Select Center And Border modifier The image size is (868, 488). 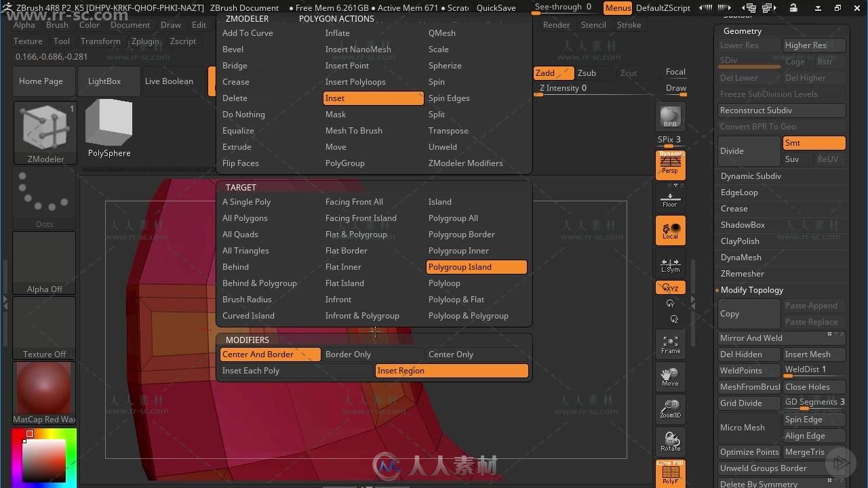click(270, 354)
